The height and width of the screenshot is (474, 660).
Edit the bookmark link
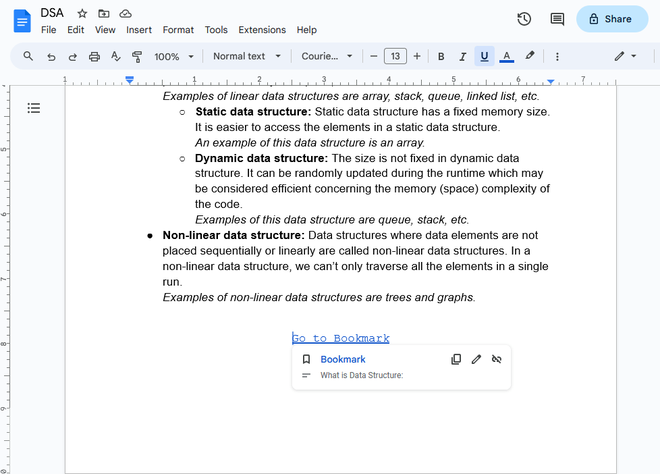(476, 359)
